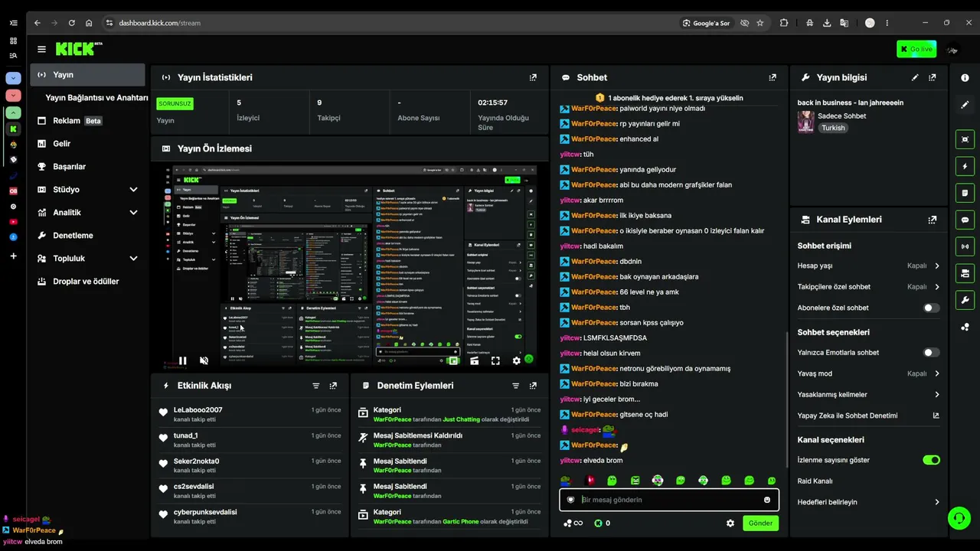Expand the Analitik sidebar section
980x551 pixels.
click(133, 213)
